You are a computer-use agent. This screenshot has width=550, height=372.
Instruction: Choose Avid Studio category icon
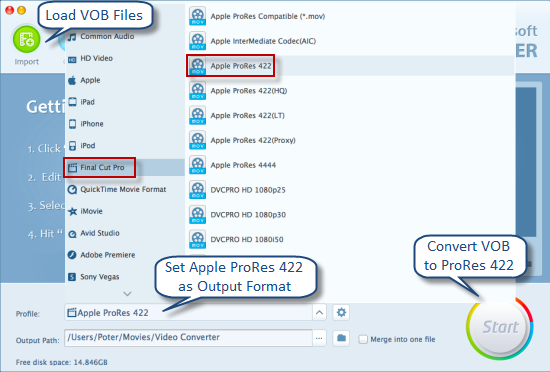tap(72, 234)
